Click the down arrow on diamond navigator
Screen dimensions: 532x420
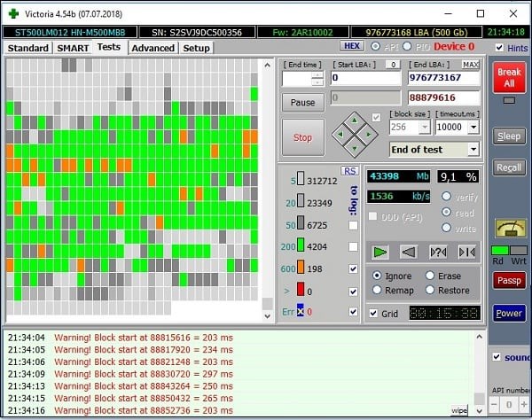pyautogui.click(x=355, y=149)
